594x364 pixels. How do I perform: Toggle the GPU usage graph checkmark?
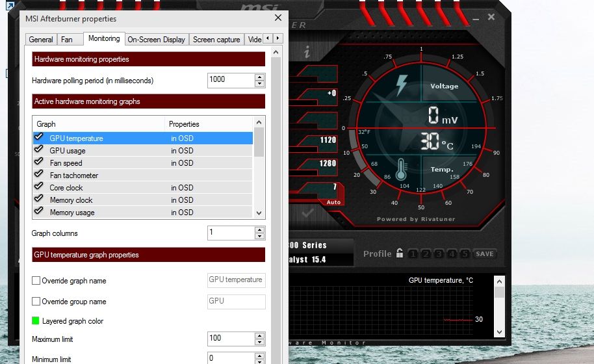38,149
